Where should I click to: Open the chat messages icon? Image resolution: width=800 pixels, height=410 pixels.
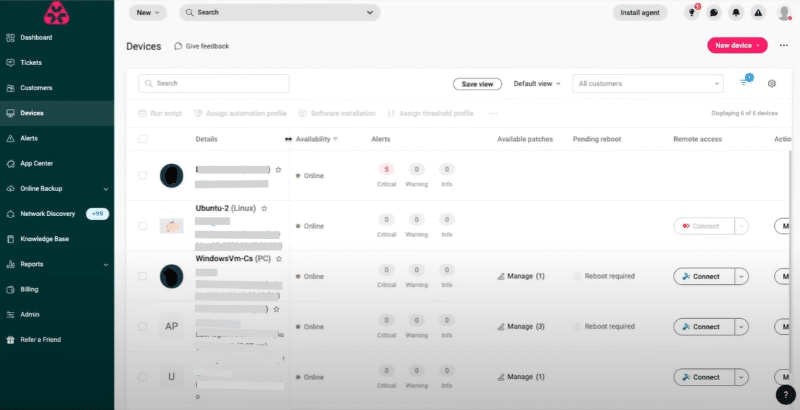[x=714, y=13]
